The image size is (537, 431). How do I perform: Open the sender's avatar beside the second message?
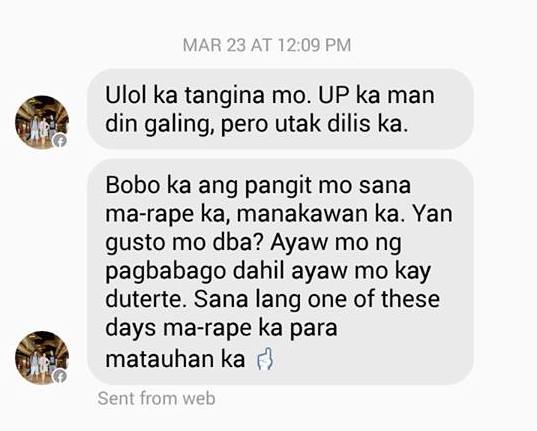(x=42, y=358)
